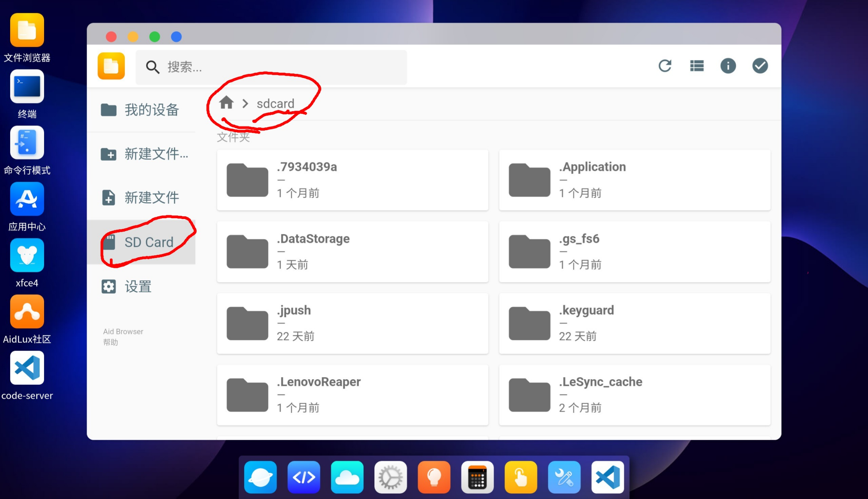
Task: Open 设置 in the sidebar
Action: 141,287
